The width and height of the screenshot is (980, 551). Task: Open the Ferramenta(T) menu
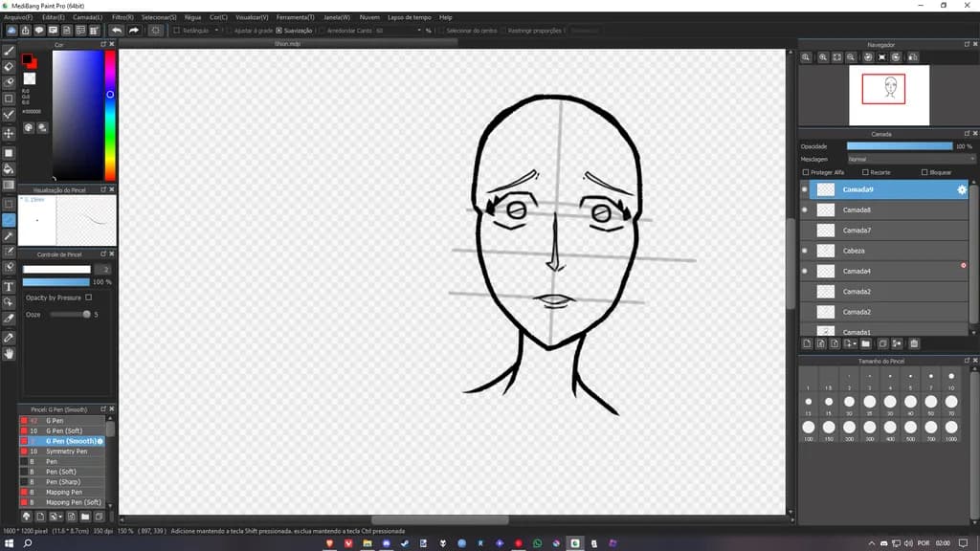coord(295,17)
